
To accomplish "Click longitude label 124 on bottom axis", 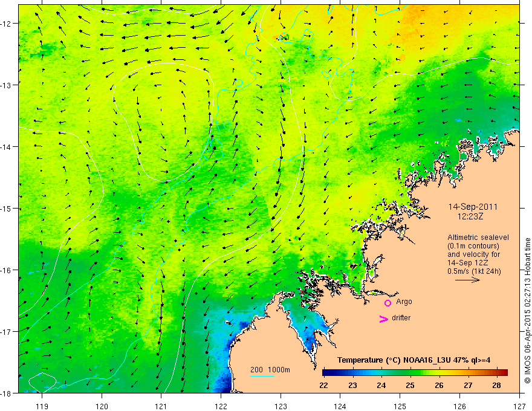I will (340, 406).
